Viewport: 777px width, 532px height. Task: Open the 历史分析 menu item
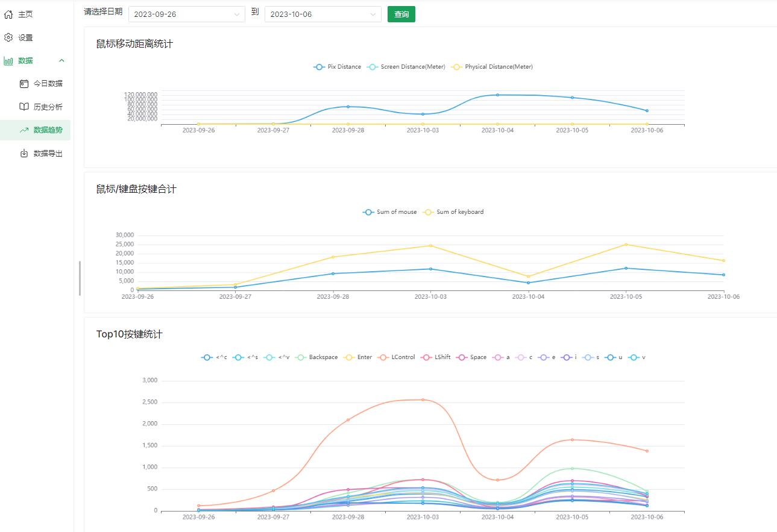click(48, 107)
